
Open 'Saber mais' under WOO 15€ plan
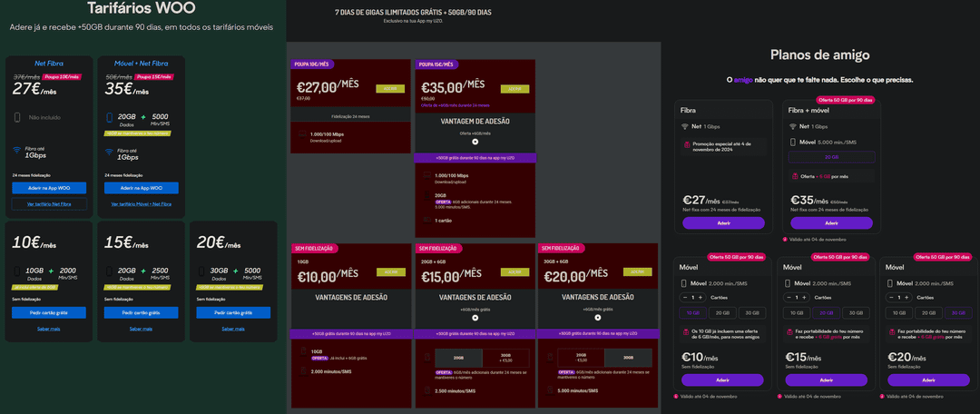coord(142,329)
